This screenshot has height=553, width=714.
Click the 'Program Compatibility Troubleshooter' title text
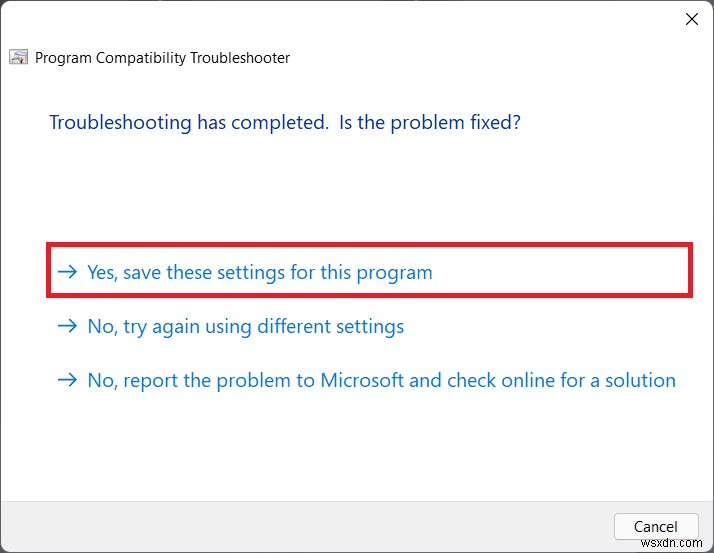point(162,58)
